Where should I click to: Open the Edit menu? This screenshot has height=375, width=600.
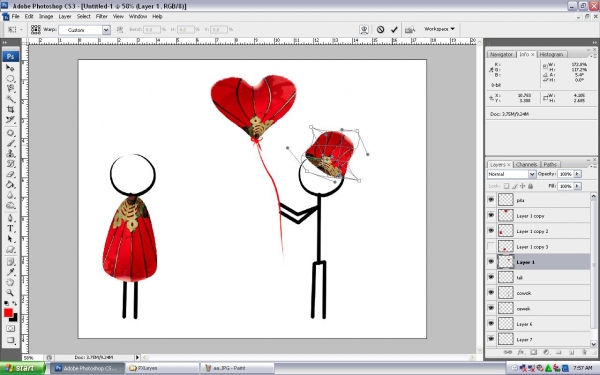[x=29, y=16]
